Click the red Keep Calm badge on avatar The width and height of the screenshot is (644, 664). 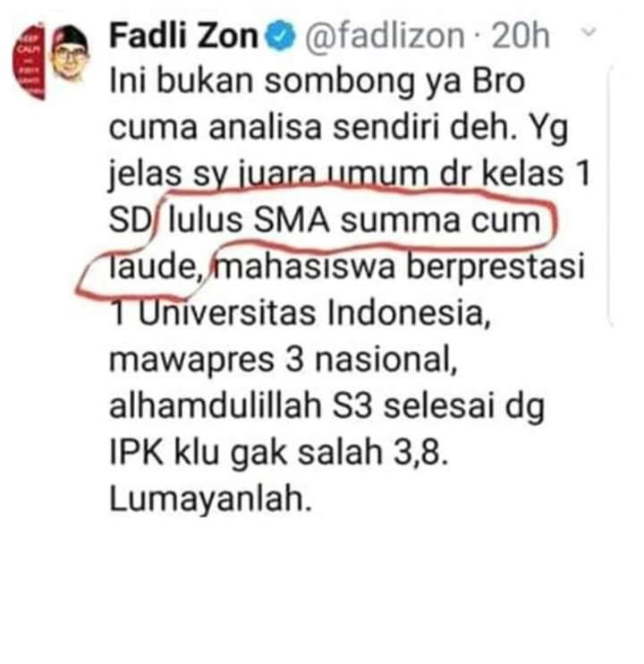pyautogui.click(x=29, y=63)
